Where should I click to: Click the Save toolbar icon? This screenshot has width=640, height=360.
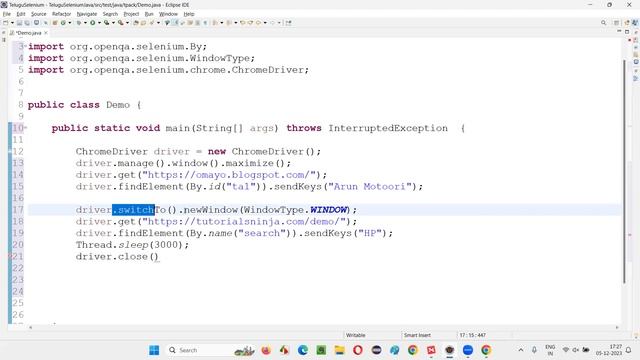point(19,23)
